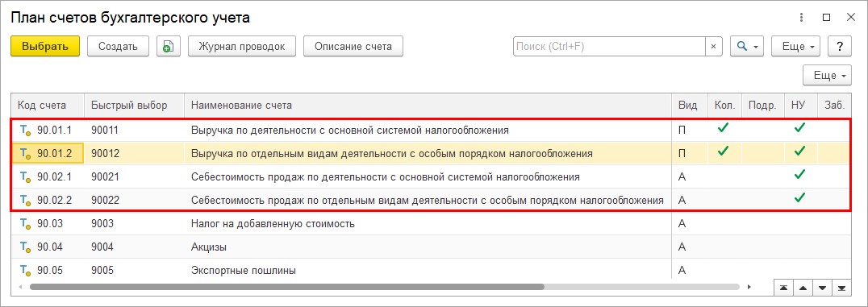
Task: Open Описание счета
Action: point(353,47)
